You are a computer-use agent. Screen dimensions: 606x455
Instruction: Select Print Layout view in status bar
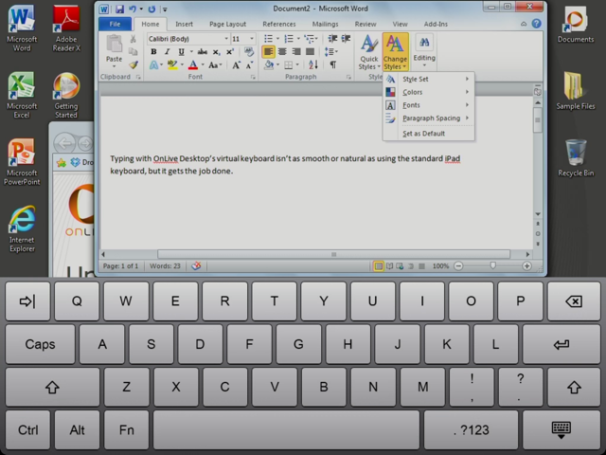(378, 266)
